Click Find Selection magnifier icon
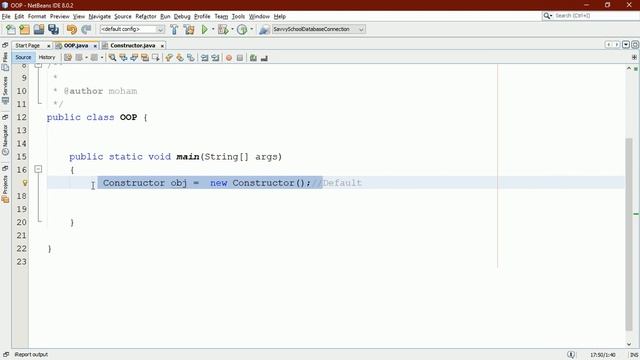This screenshot has width=640, height=360. [112, 58]
